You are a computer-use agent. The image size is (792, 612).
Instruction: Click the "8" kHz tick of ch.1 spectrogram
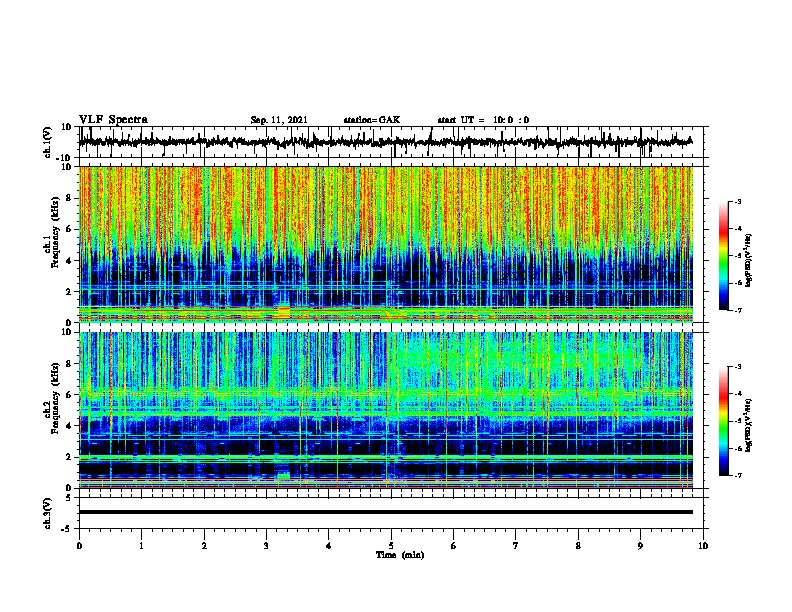[69, 198]
